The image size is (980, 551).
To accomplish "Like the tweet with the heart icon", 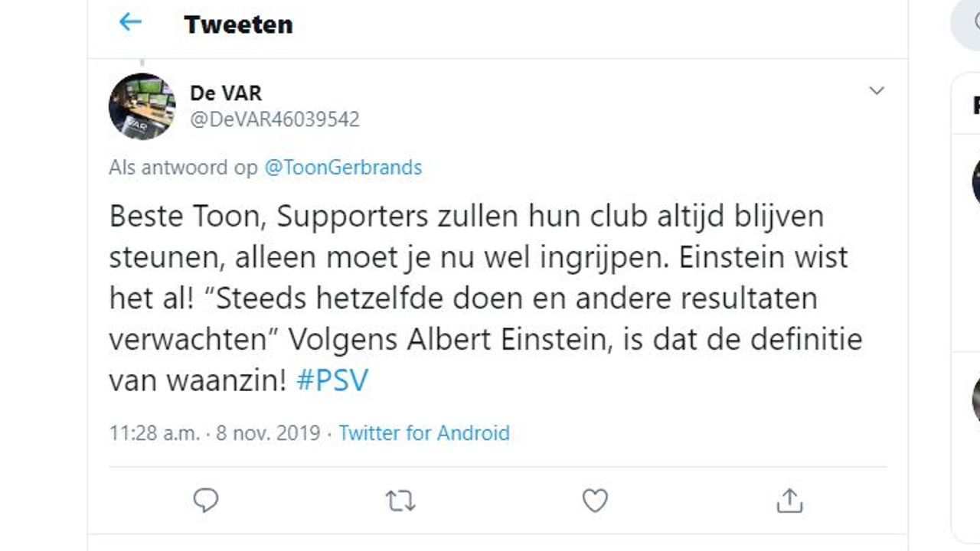I will [595, 500].
